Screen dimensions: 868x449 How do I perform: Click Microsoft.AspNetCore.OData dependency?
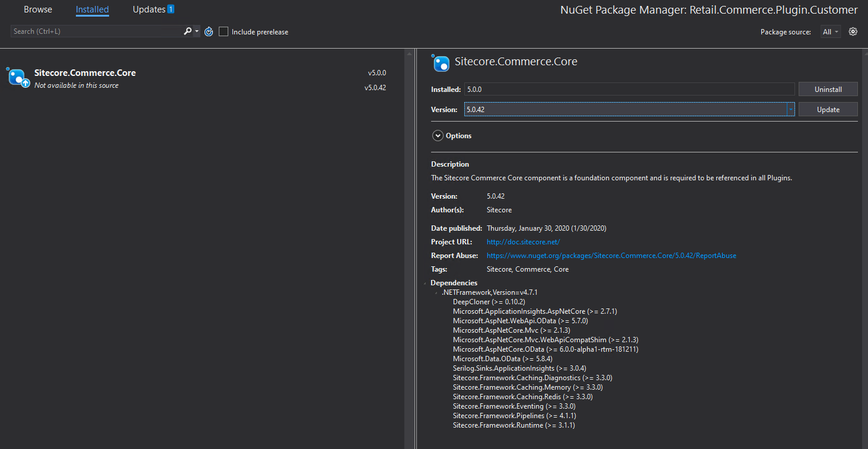coord(545,349)
